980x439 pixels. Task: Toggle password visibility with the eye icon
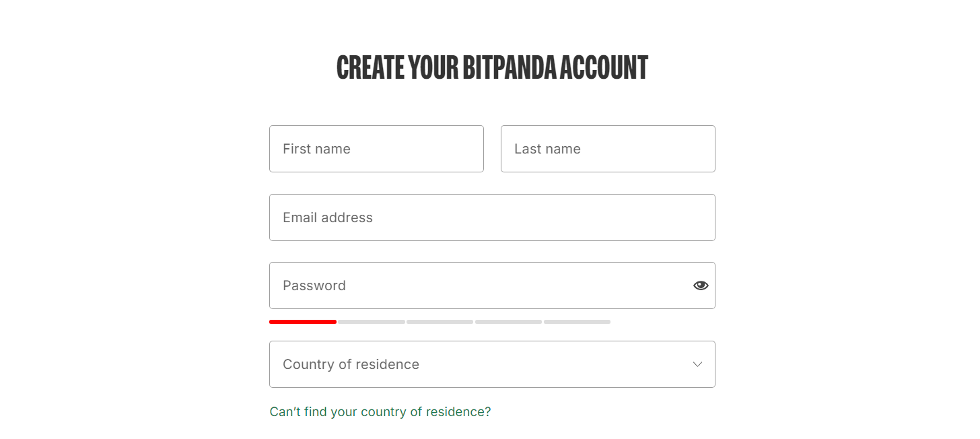[700, 285]
